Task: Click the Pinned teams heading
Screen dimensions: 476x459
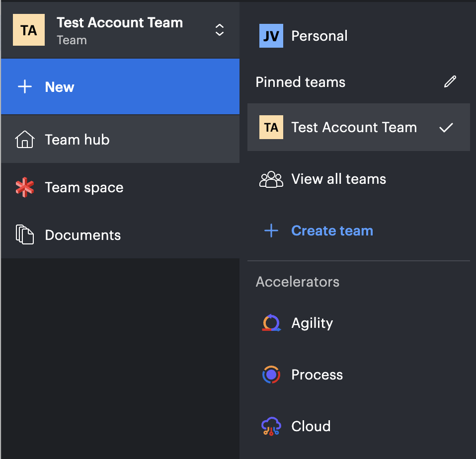Action: click(x=301, y=82)
